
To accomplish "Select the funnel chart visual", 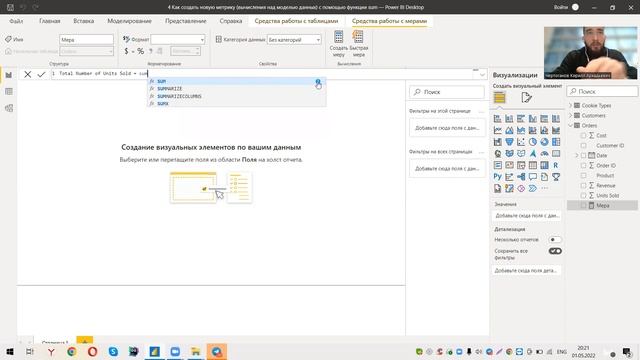I will click(509, 142).
